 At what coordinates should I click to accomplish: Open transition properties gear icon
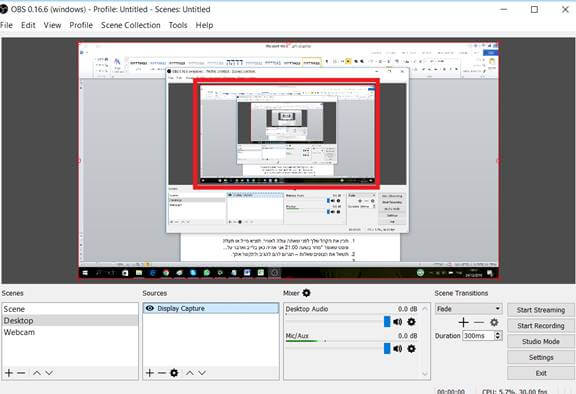494,322
